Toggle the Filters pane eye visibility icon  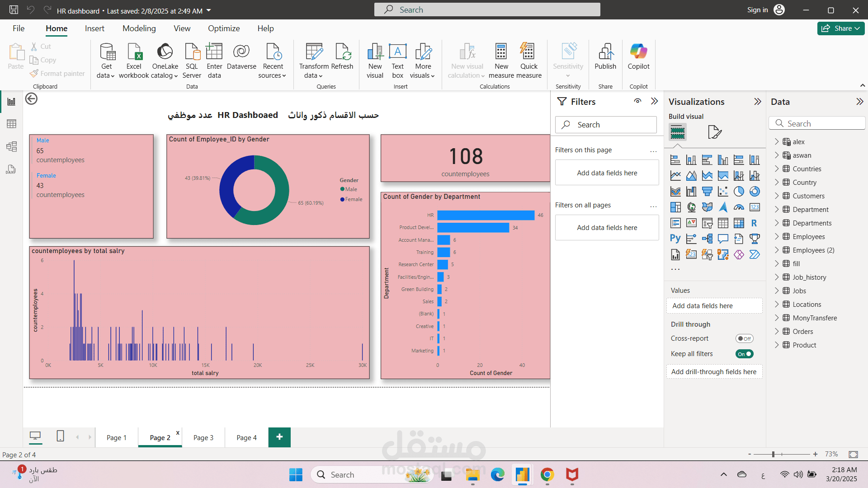(x=637, y=101)
